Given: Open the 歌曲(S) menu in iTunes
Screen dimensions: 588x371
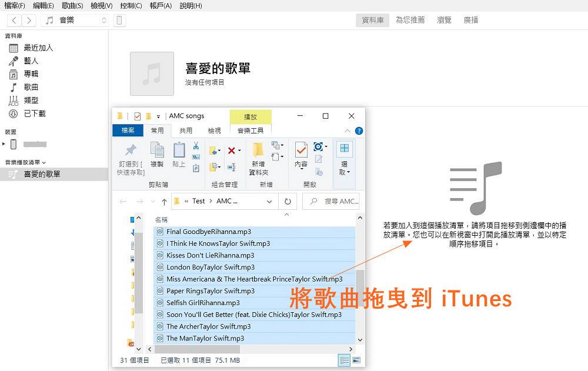Looking at the screenshot, I should pyautogui.click(x=72, y=6).
